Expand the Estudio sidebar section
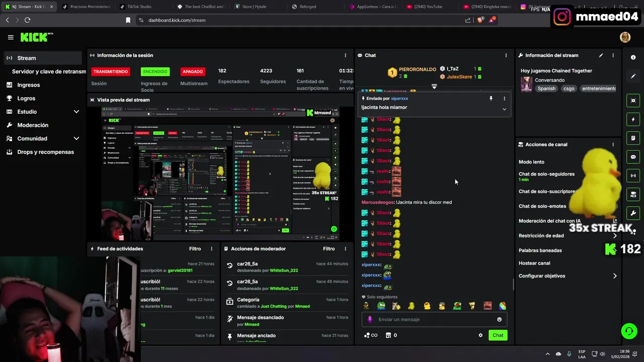This screenshot has width=644, height=362. pyautogui.click(x=76, y=112)
